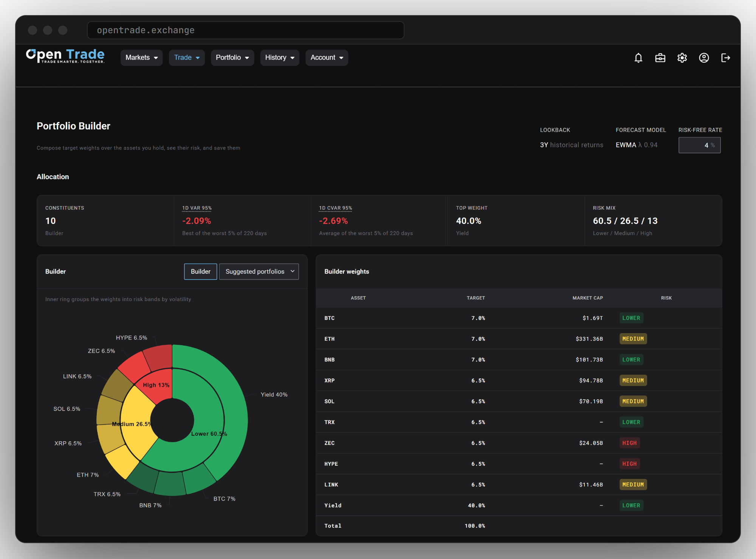Image resolution: width=756 pixels, height=559 pixels.
Task: Click LINK market cap $11.46B
Action: click(x=591, y=485)
